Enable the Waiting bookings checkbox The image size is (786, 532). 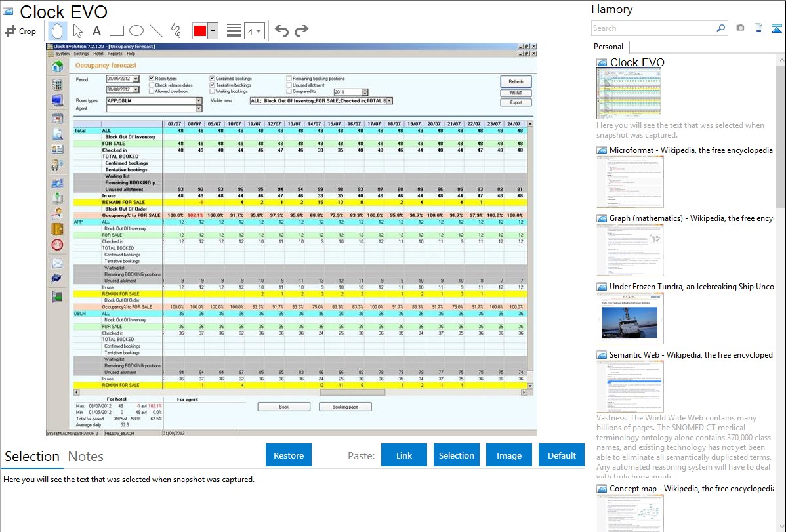[x=212, y=91]
